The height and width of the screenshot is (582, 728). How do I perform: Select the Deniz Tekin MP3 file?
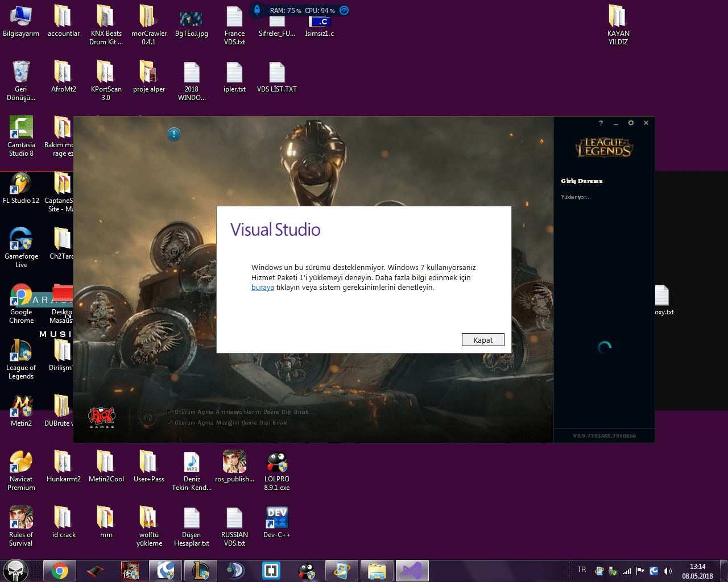(192, 471)
